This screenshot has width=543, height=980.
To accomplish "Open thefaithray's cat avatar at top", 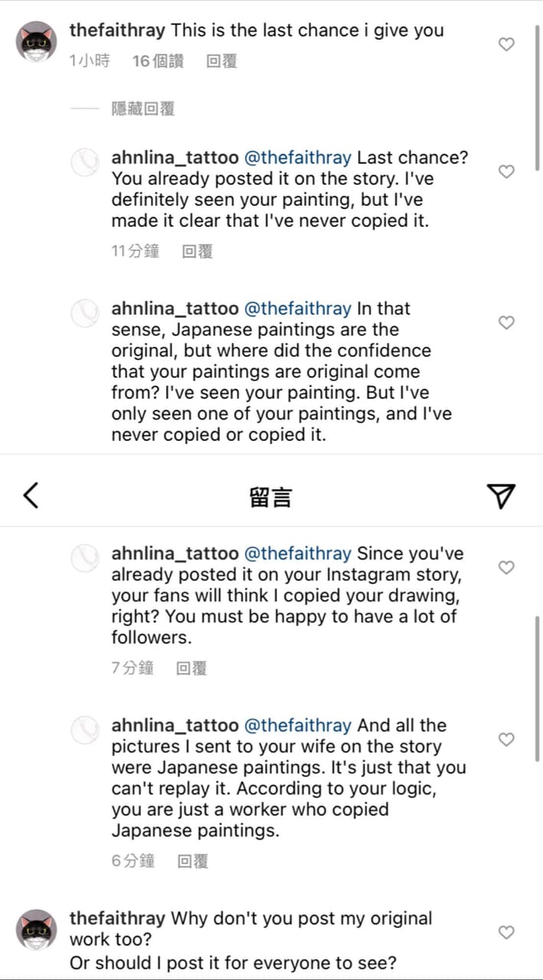I will (37, 43).
